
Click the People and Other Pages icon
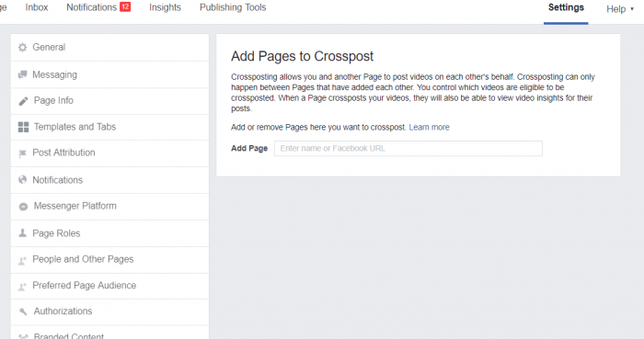point(23,260)
